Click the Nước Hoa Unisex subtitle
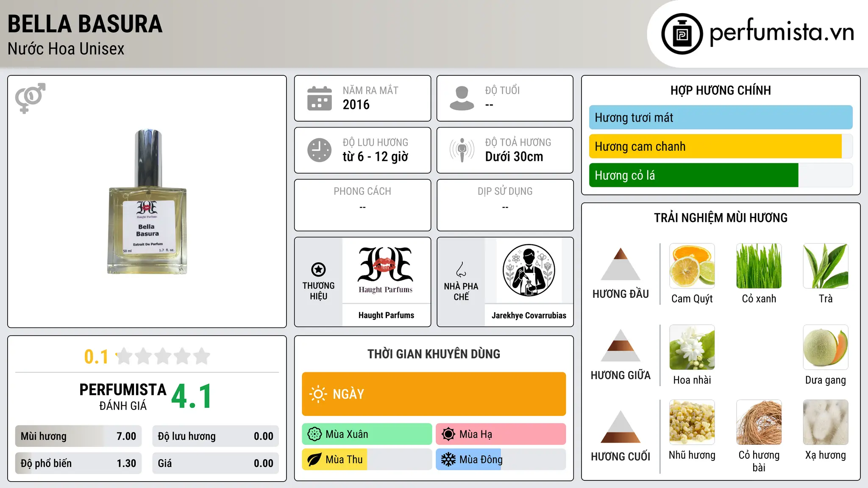This screenshot has width=868, height=488. tap(66, 49)
